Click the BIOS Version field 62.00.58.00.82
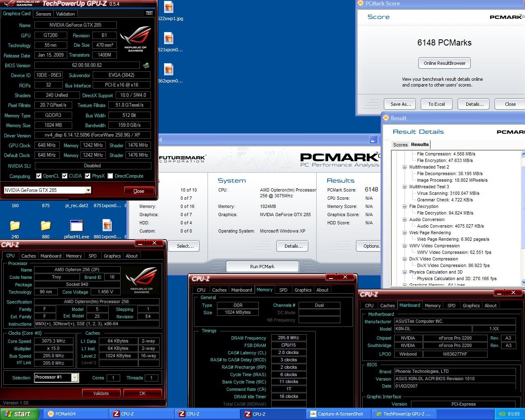 point(87,65)
